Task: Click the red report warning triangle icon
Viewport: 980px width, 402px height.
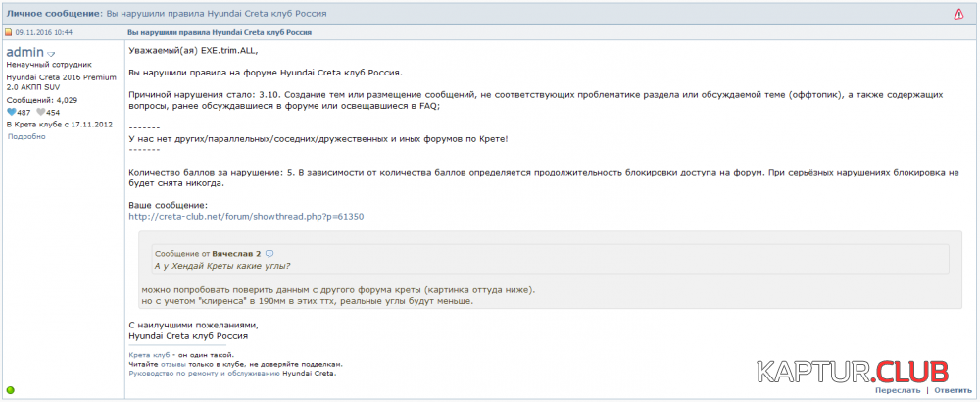Action: (957, 14)
